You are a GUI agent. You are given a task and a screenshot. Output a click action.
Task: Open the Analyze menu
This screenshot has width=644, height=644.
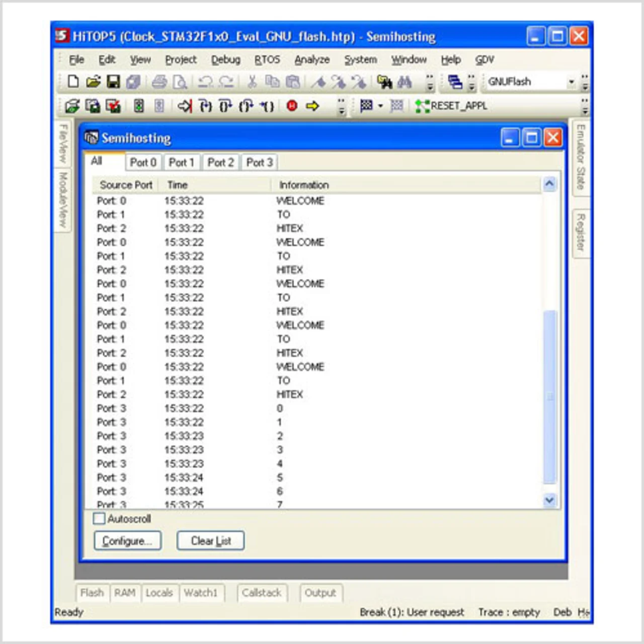click(312, 60)
